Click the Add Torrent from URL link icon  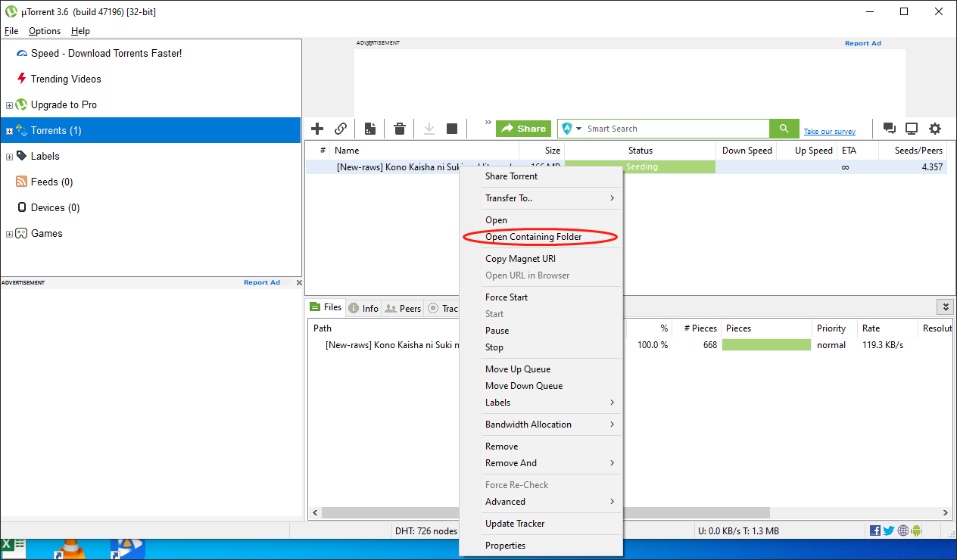(x=341, y=129)
